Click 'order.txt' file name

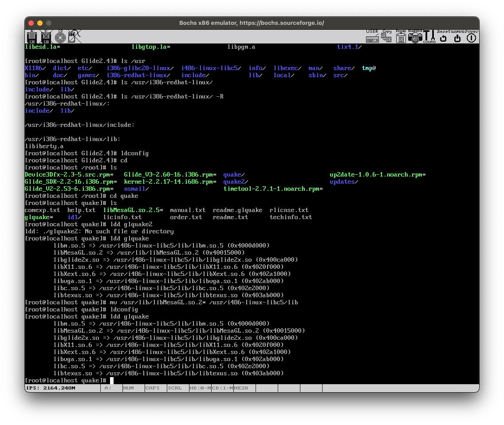(186, 217)
